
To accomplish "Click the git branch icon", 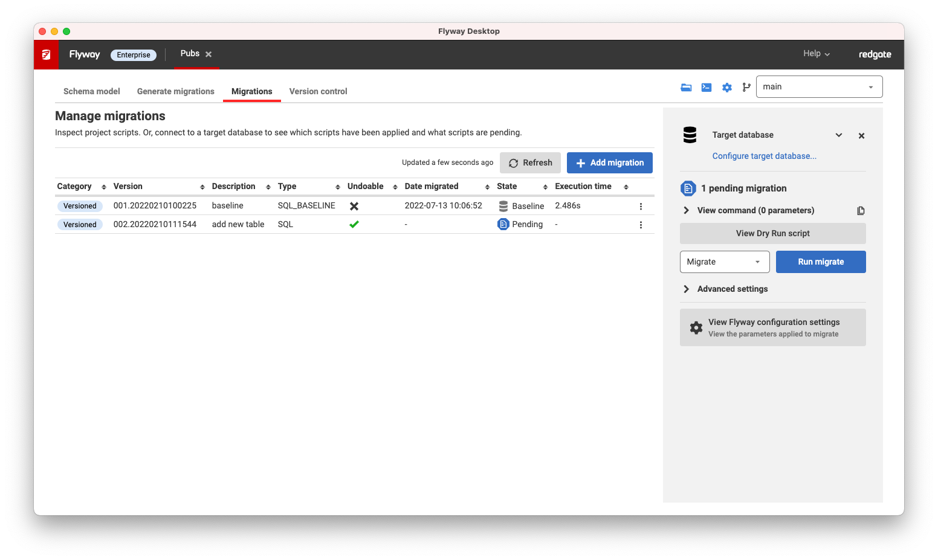I will (x=746, y=88).
